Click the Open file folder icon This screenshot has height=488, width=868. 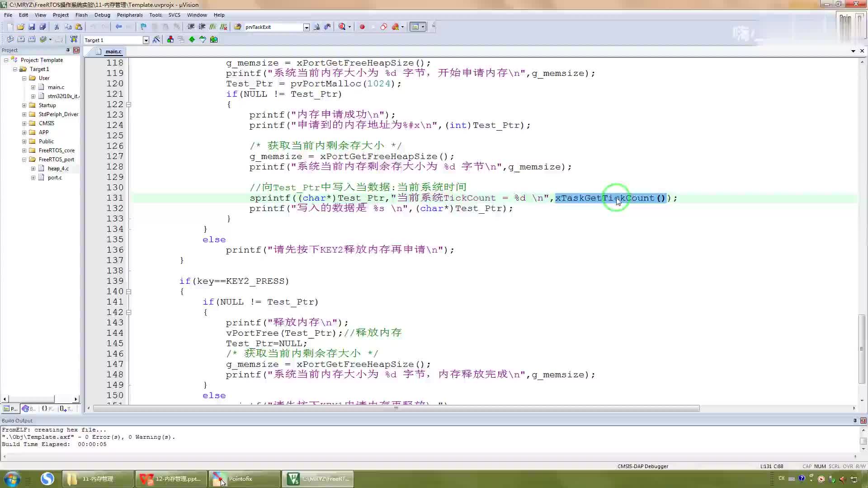click(x=21, y=27)
